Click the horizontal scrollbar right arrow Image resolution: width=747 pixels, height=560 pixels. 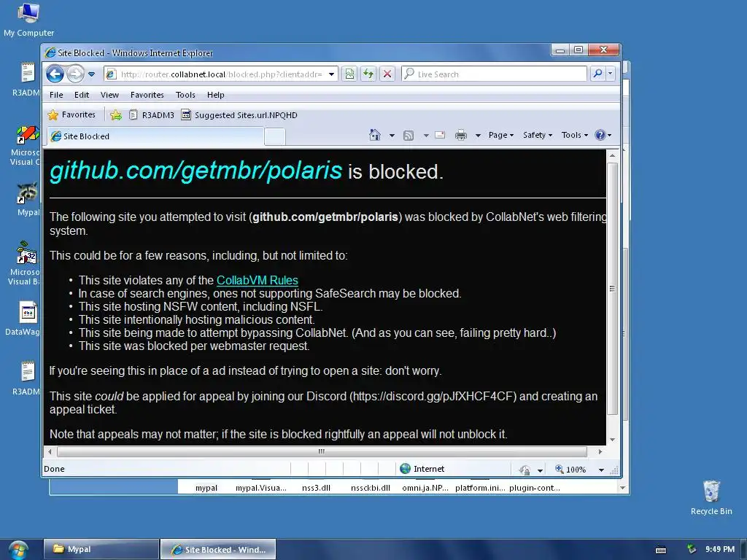(600, 451)
